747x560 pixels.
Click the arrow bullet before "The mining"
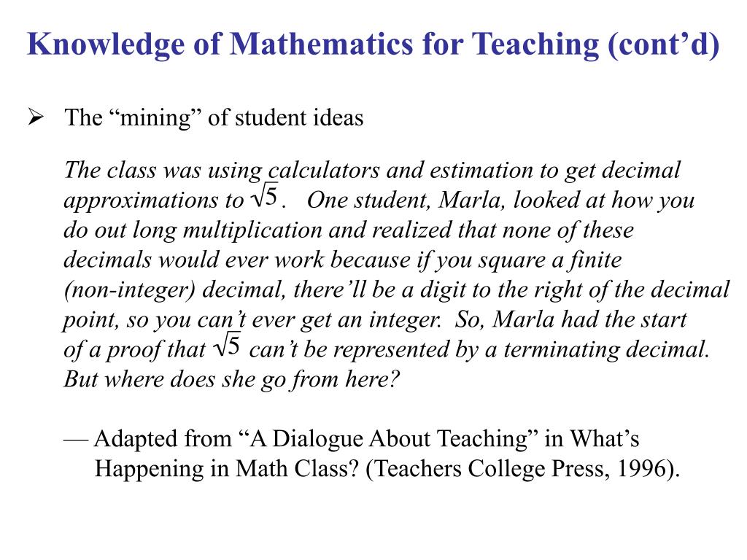pos(35,117)
